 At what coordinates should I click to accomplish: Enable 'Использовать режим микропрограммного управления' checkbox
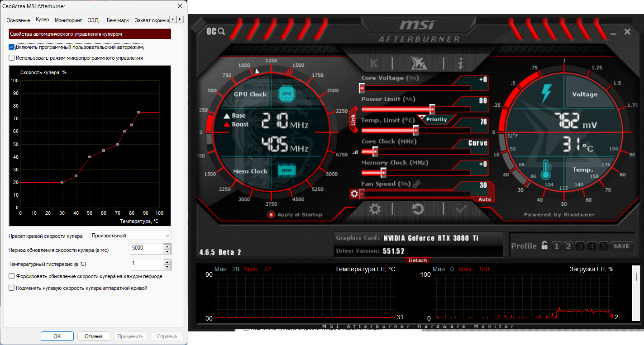(12, 58)
